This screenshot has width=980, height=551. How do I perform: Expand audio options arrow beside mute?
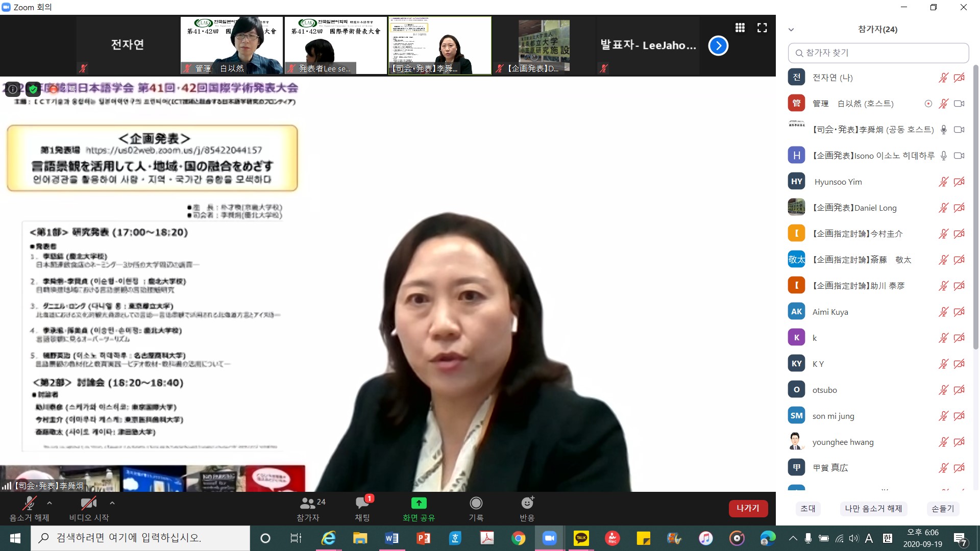point(50,503)
